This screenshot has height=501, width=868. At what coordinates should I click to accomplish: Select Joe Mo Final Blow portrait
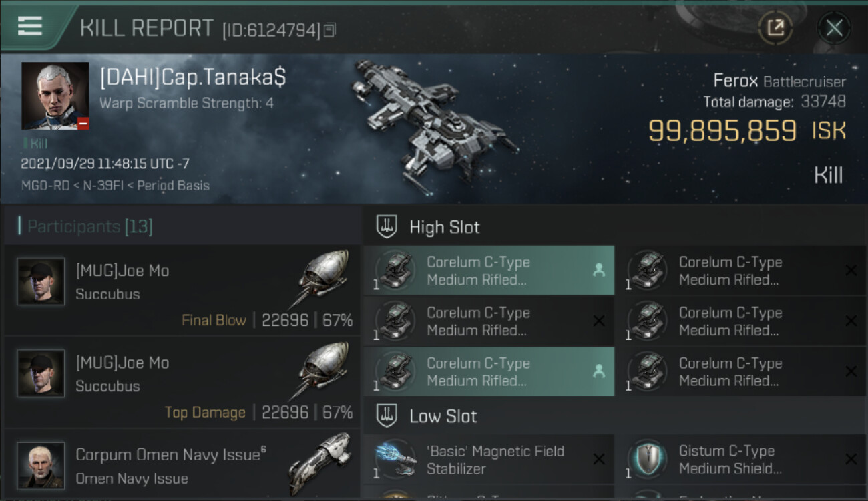pyautogui.click(x=41, y=281)
